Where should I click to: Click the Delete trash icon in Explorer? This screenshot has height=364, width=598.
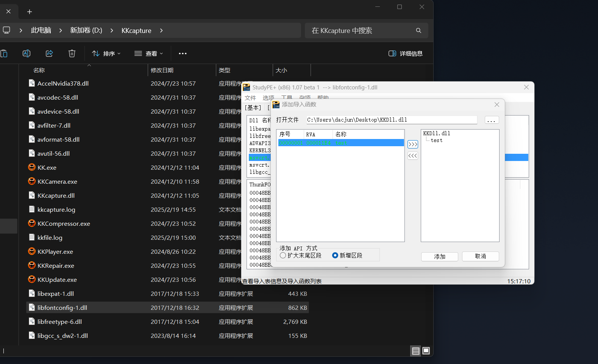pos(72,53)
